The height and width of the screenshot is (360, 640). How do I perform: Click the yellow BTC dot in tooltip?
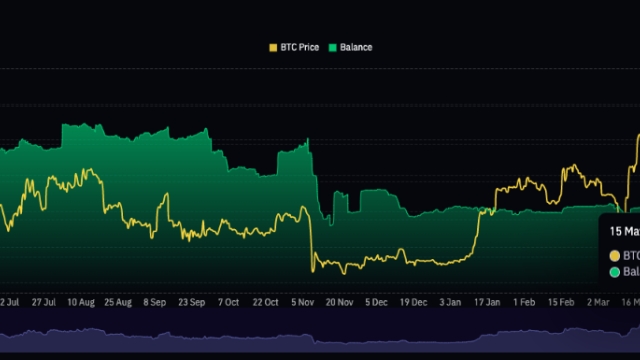(x=615, y=256)
